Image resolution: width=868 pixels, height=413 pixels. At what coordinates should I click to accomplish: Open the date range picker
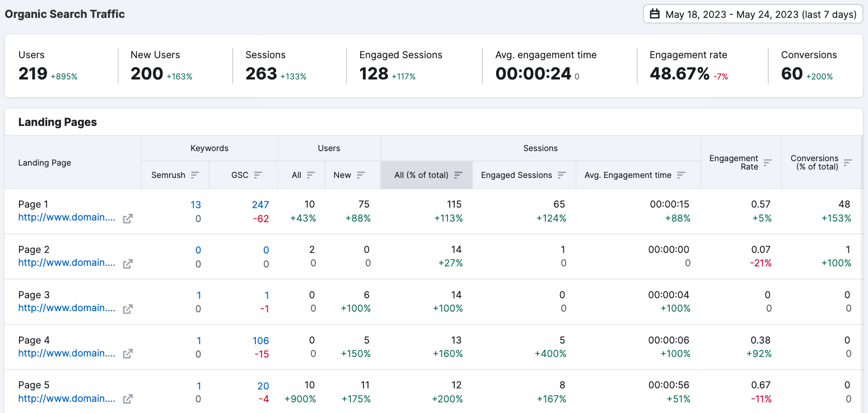point(753,15)
